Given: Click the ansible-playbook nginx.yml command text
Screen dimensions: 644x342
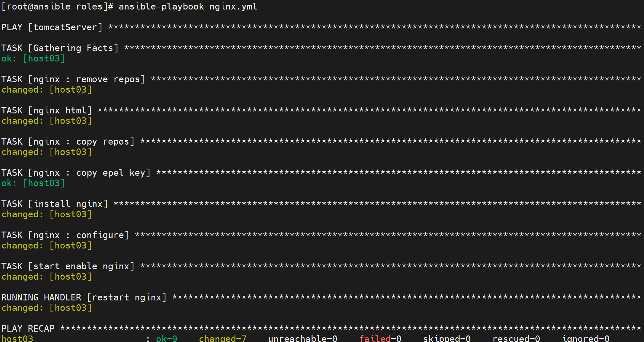Looking at the screenshot, I should pos(188,7).
